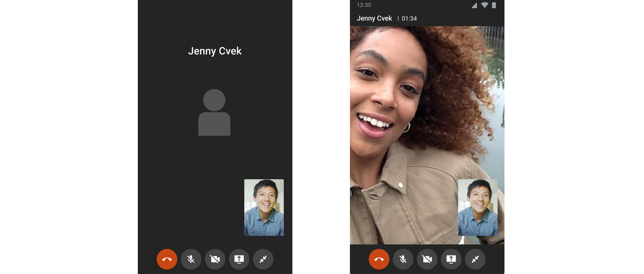Screen dimensions: 644x274
Task: Click the battery icon in the status bar
Action: [494, 6]
